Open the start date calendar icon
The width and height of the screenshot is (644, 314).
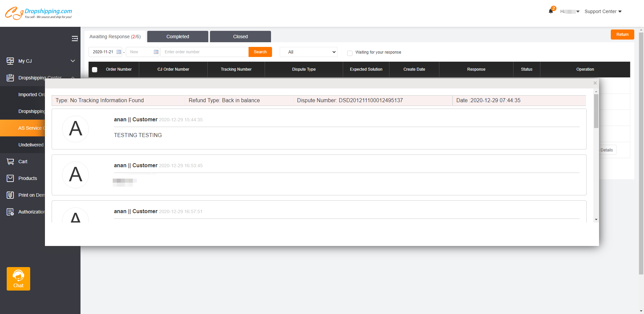[x=119, y=52]
